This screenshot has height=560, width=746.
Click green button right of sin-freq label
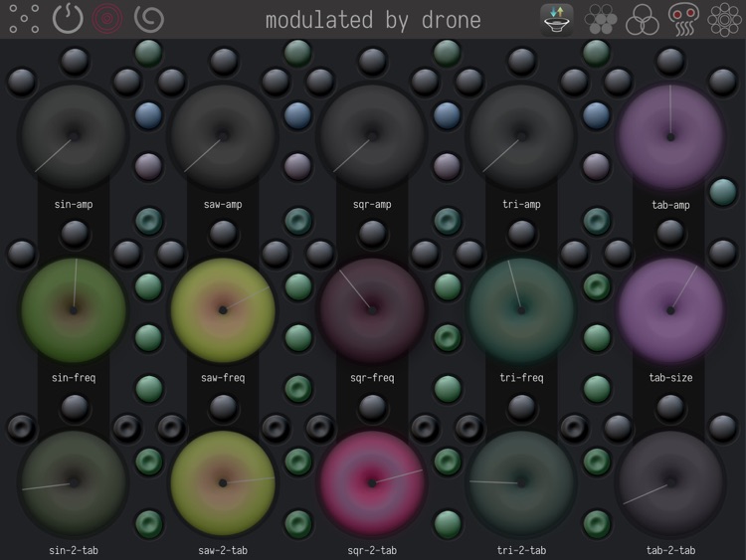pos(149,389)
